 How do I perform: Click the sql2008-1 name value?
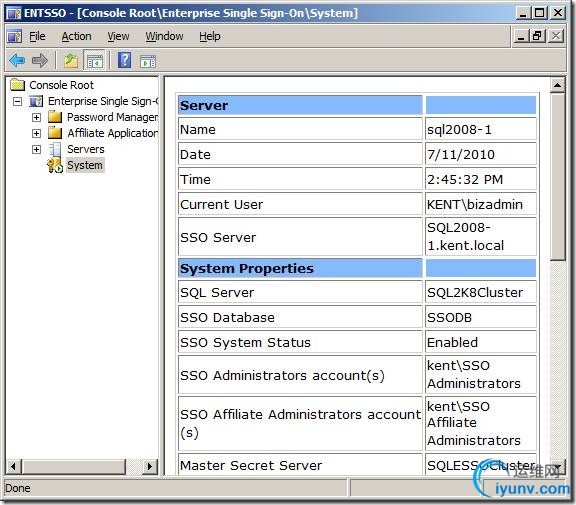coord(459,130)
